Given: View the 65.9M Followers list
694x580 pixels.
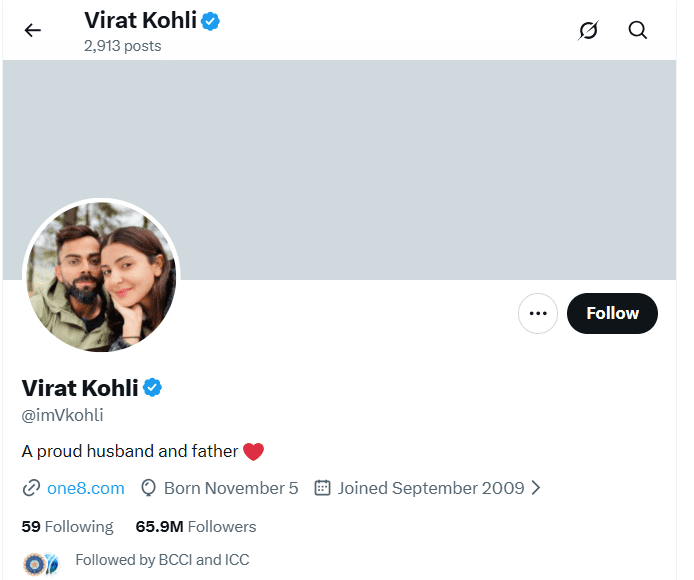Looking at the screenshot, I should pyautogui.click(x=196, y=526).
